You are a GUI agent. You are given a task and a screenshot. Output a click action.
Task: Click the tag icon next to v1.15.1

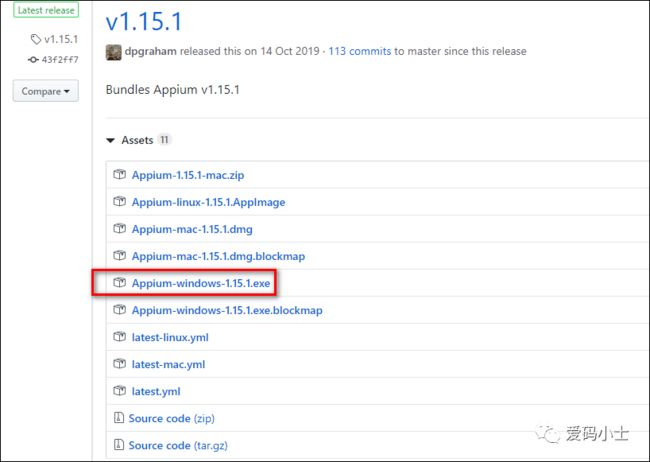(x=36, y=39)
